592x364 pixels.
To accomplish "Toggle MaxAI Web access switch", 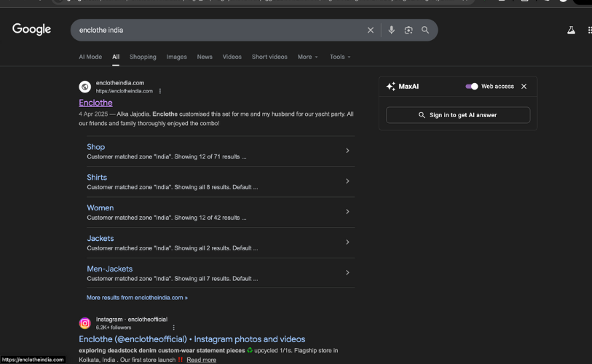I will click(472, 87).
